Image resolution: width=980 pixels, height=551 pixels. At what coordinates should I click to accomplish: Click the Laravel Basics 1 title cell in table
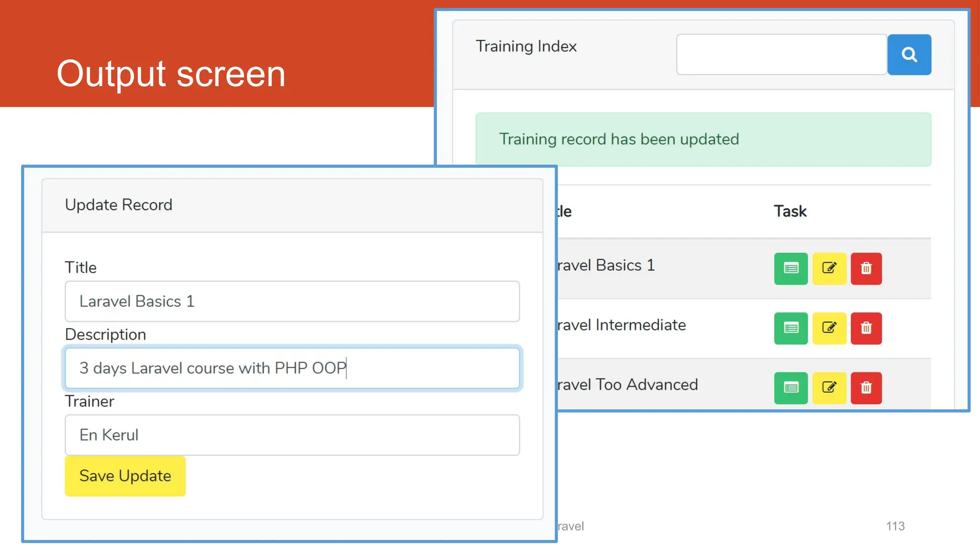606,265
